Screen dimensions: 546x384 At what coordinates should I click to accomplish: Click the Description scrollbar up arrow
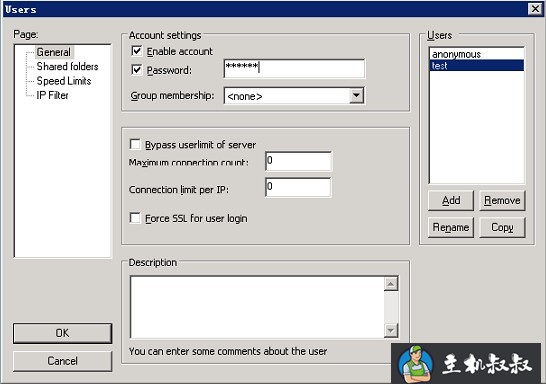(391, 284)
